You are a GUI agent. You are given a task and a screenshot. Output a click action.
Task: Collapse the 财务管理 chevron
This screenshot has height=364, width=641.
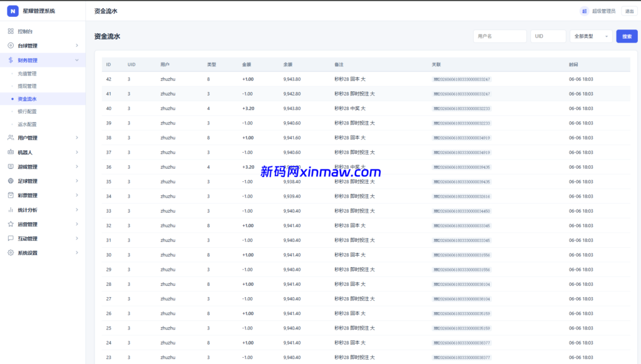click(x=77, y=60)
